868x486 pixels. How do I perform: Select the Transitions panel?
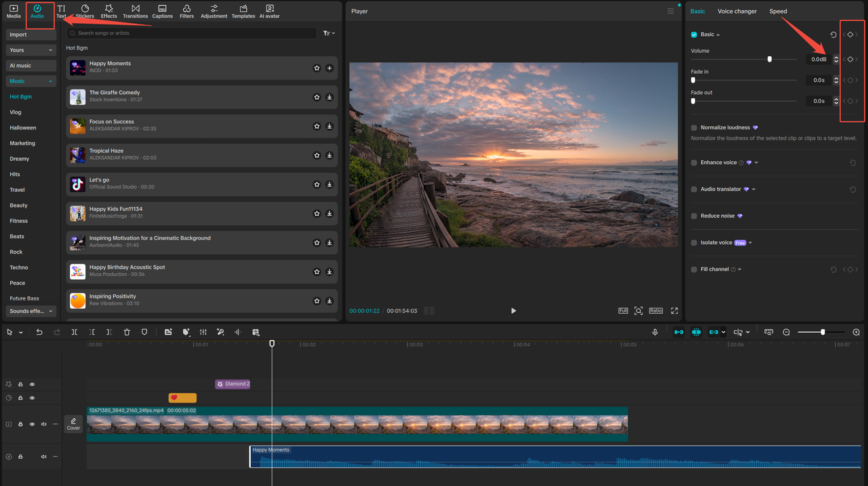pyautogui.click(x=135, y=10)
